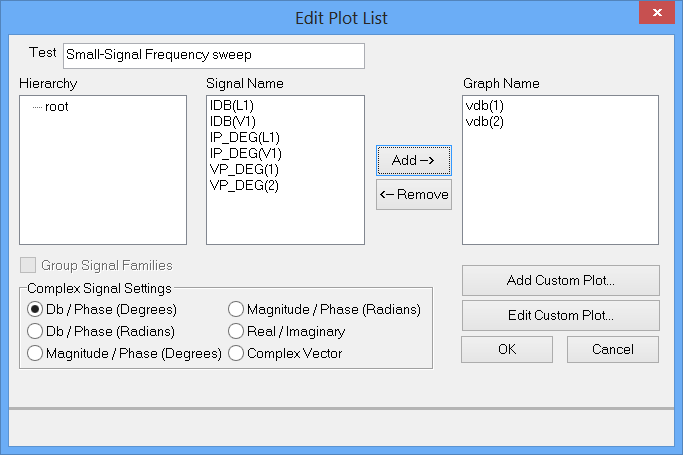Choose Magnitude / Phase (Degrees) option

point(35,353)
